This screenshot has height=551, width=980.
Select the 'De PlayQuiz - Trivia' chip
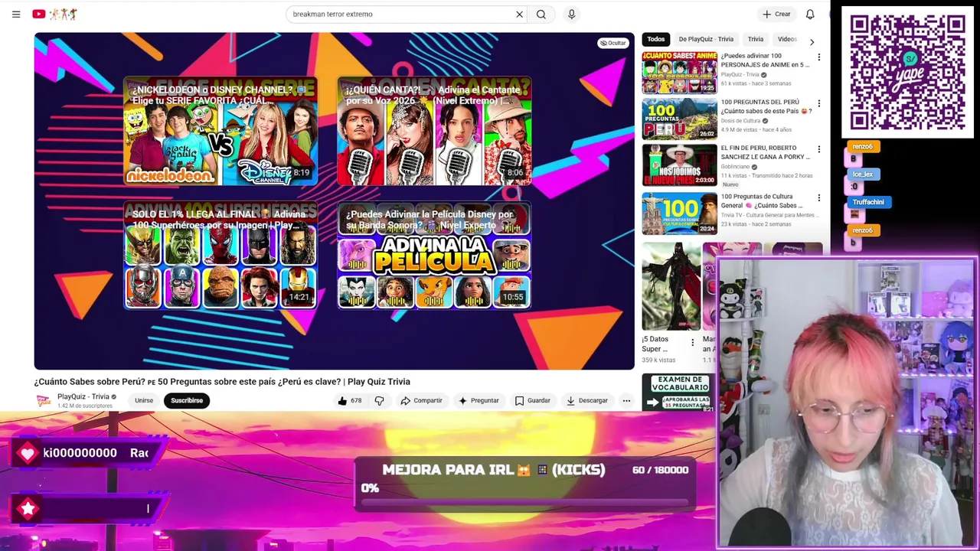[x=706, y=39]
